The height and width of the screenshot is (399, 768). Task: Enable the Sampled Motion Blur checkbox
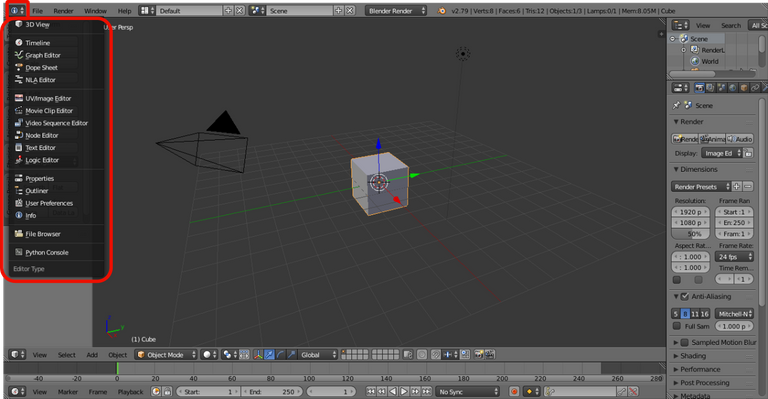coord(685,343)
